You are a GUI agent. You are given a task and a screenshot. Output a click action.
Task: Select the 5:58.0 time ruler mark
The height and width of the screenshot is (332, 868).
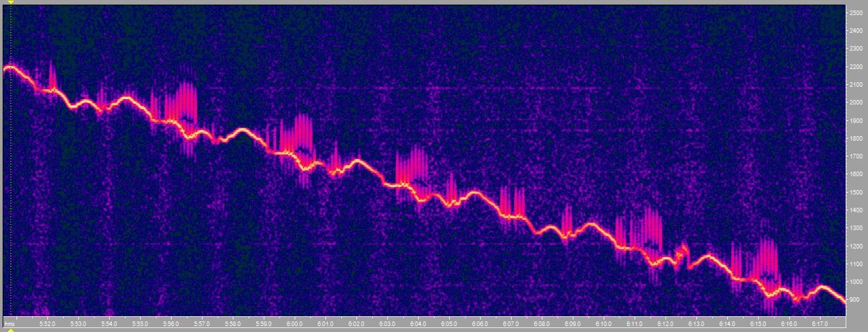point(233,324)
